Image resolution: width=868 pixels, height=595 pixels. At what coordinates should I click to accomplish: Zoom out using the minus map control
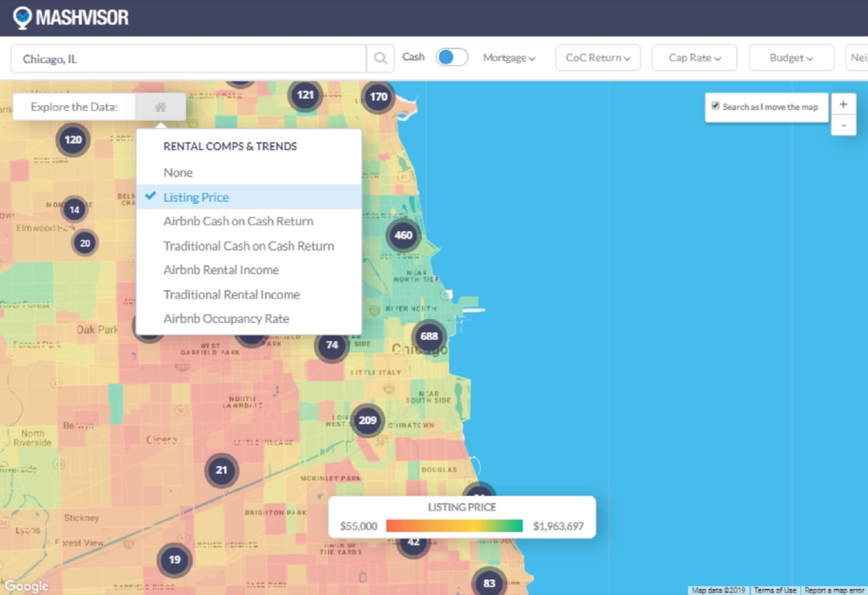pyautogui.click(x=843, y=125)
